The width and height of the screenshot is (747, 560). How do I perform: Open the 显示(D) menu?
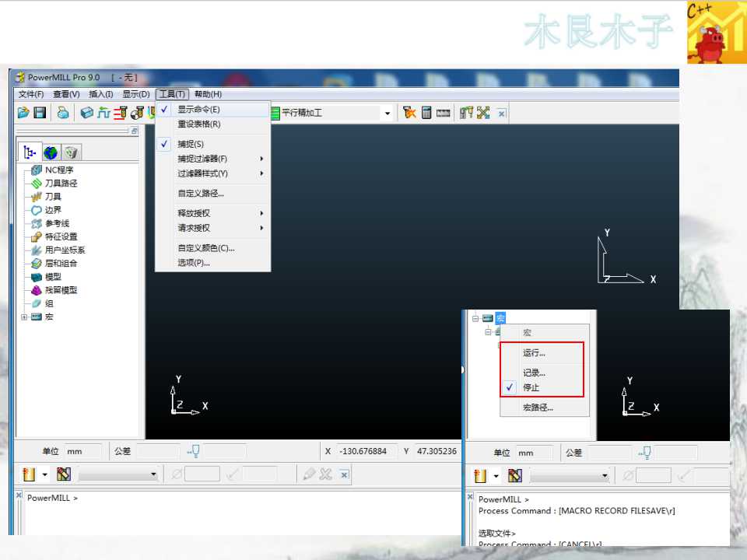pyautogui.click(x=136, y=94)
